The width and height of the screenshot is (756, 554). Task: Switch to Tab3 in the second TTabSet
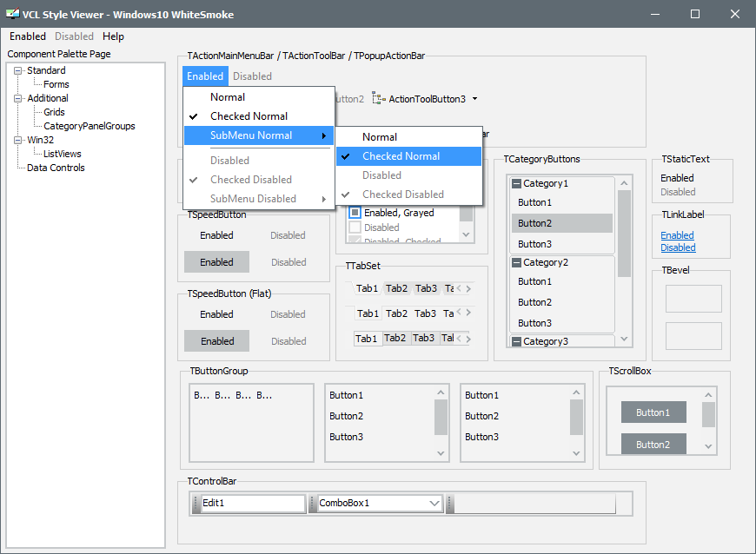[x=425, y=313]
